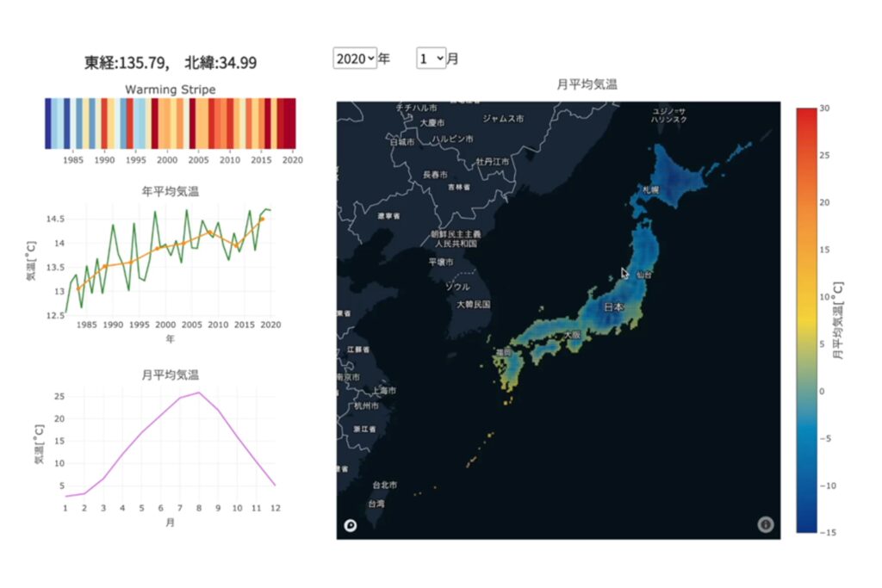
Task: Click the 札幌 label on the map
Action: coord(650,190)
